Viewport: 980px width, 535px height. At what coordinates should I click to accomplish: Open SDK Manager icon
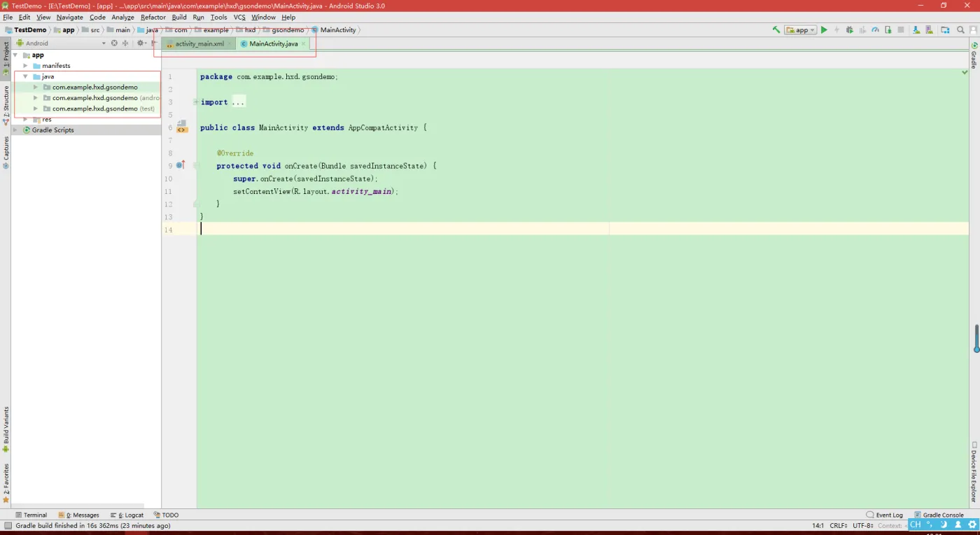(x=916, y=30)
